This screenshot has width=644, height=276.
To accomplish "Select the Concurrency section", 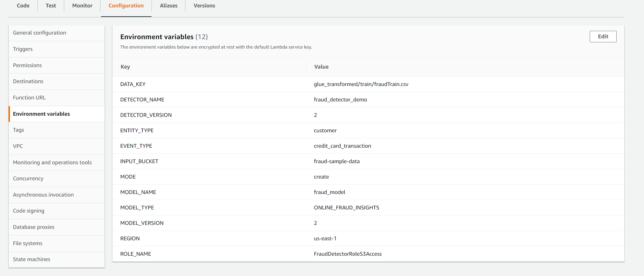I will coord(28,179).
